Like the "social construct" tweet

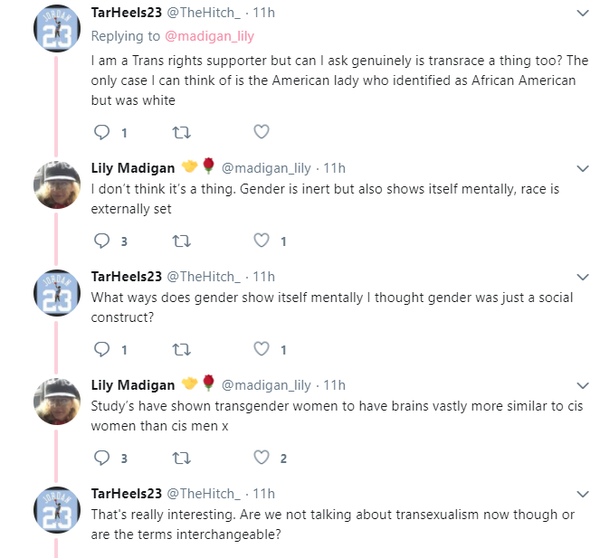click(x=261, y=350)
